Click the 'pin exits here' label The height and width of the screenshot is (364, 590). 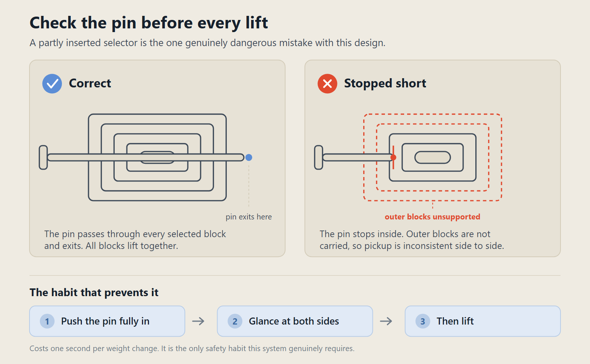pyautogui.click(x=249, y=217)
